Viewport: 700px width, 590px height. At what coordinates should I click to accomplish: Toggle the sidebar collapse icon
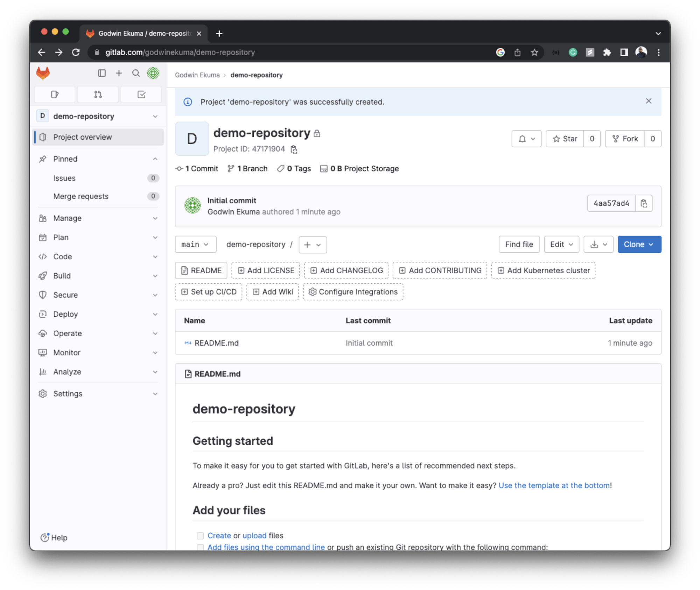point(102,73)
